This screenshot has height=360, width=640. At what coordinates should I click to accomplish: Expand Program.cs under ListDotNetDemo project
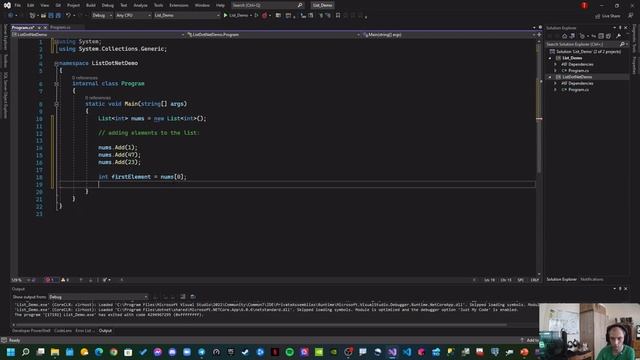555,90
